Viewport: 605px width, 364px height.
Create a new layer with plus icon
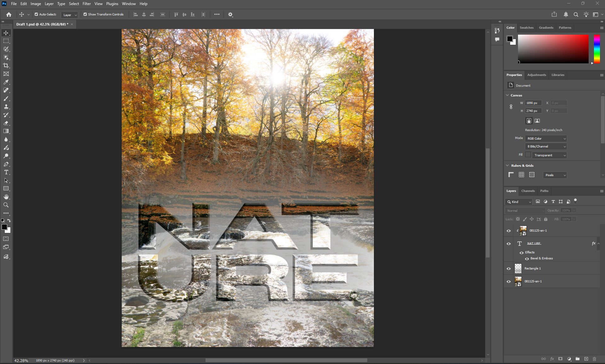click(586, 359)
